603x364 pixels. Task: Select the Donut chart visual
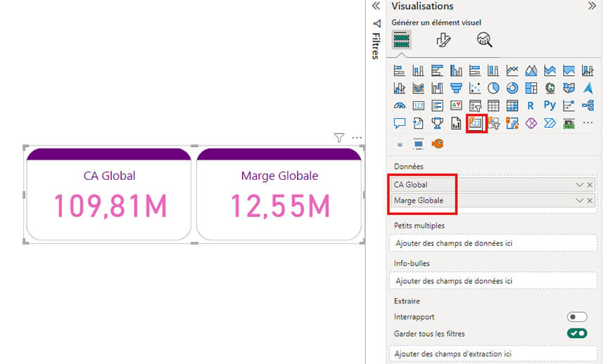point(512,89)
